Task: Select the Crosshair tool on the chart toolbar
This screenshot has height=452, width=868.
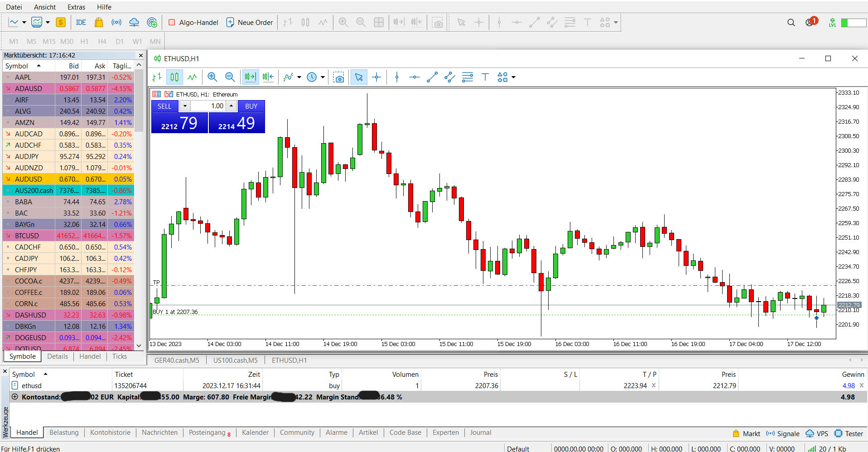Action: [376, 77]
